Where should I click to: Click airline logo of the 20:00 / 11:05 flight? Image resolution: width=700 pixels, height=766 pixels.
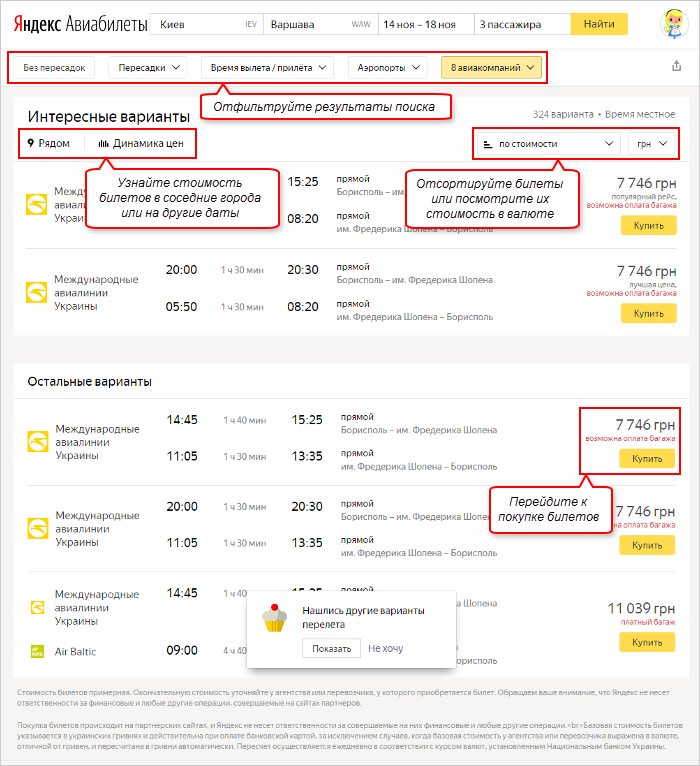coord(38,528)
